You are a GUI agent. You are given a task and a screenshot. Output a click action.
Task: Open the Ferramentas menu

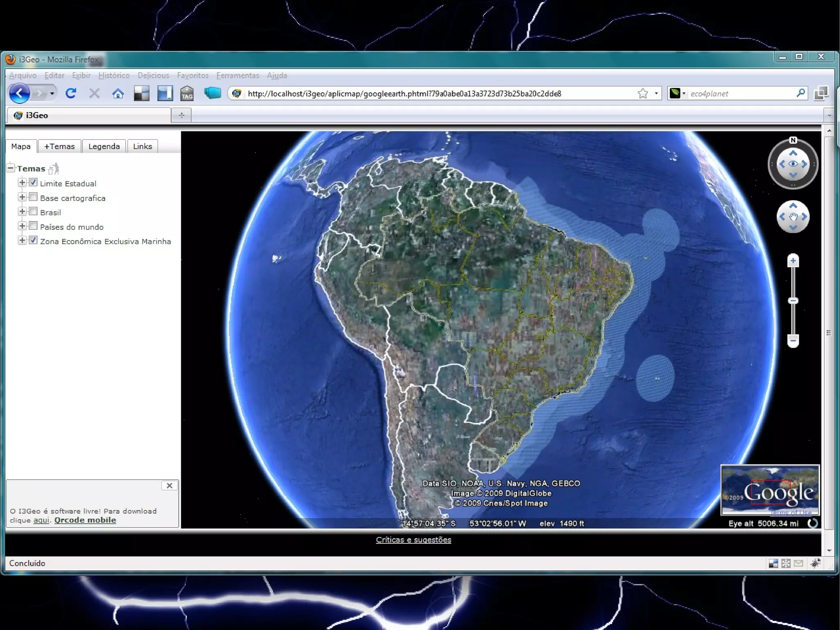pyautogui.click(x=237, y=76)
